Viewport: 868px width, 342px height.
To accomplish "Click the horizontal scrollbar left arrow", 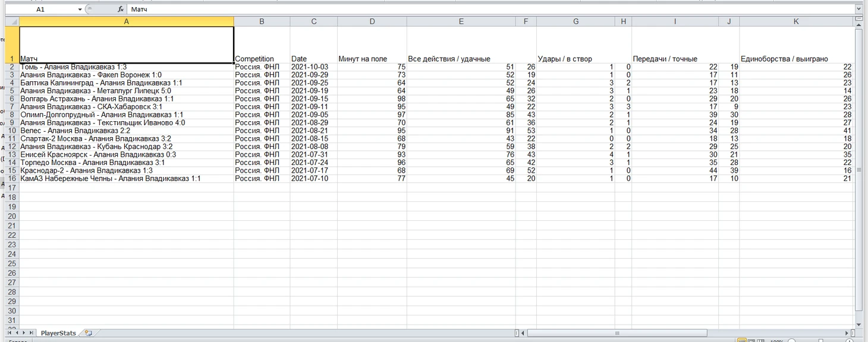I will point(524,333).
